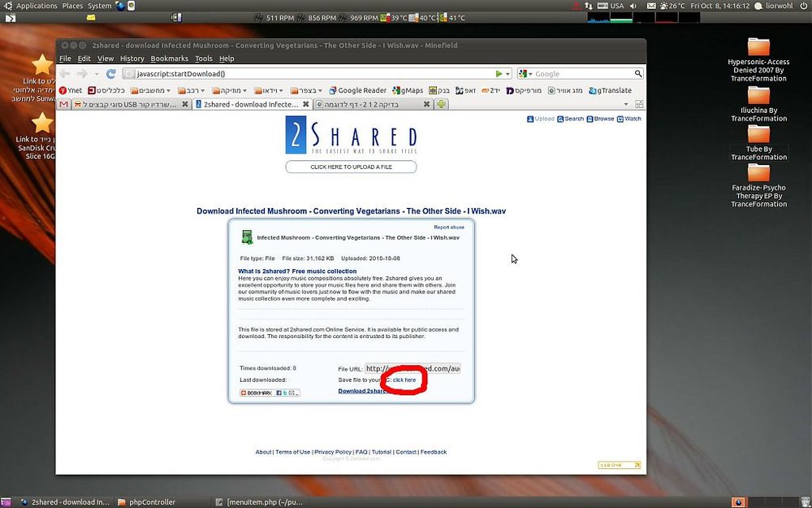The width and height of the screenshot is (812, 508).
Task: Open the כלכליסט bookmark
Action: [106, 90]
